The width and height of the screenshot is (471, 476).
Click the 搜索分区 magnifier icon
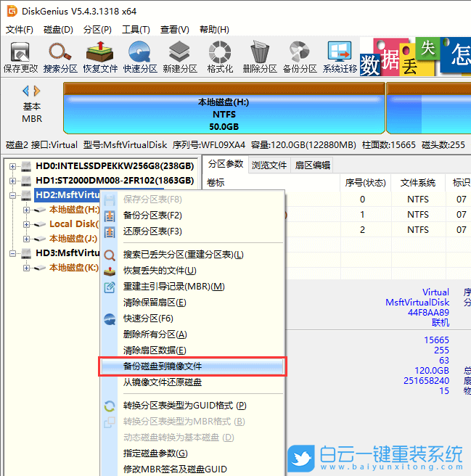pyautogui.click(x=60, y=52)
